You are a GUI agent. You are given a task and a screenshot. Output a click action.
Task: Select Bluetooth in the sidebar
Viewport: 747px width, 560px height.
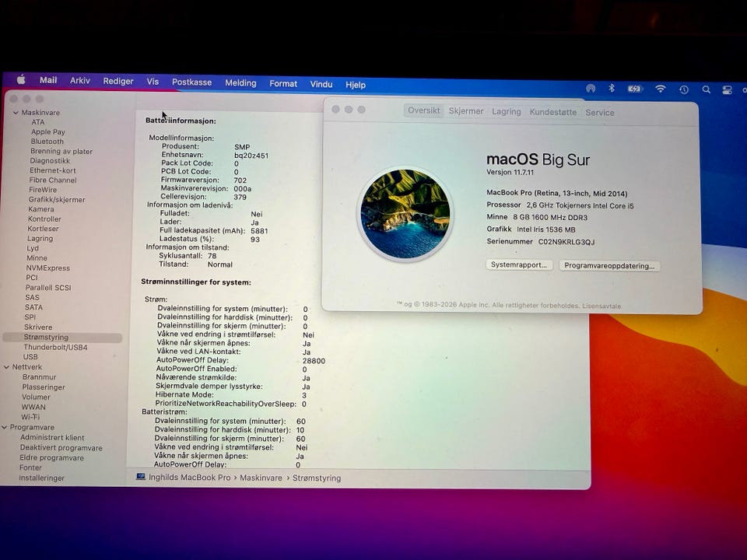coord(47,142)
